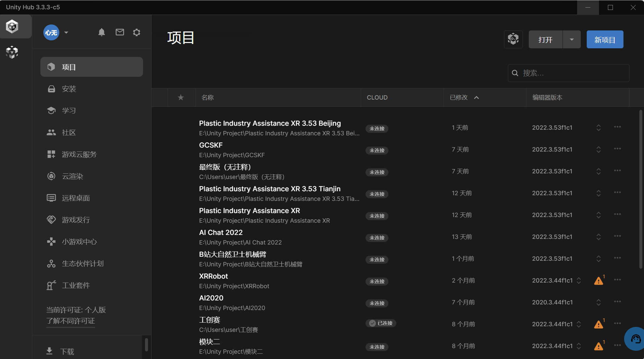Open more options for GCSKF project
Image resolution: width=644 pixels, height=359 pixels.
click(x=617, y=149)
